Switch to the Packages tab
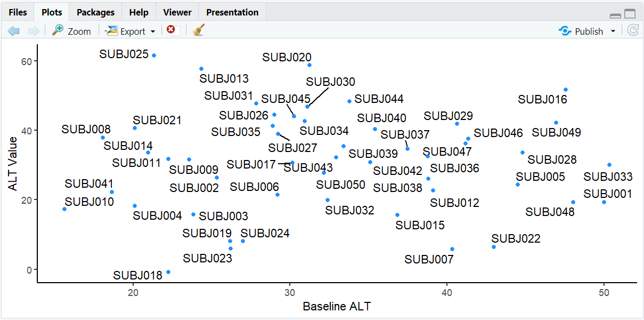The width and height of the screenshot is (644, 320). tap(95, 12)
